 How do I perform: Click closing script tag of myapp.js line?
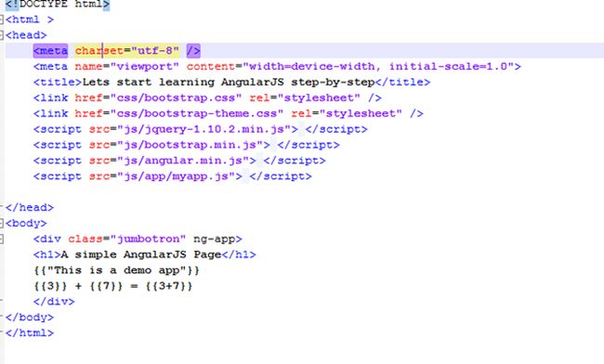click(x=281, y=176)
